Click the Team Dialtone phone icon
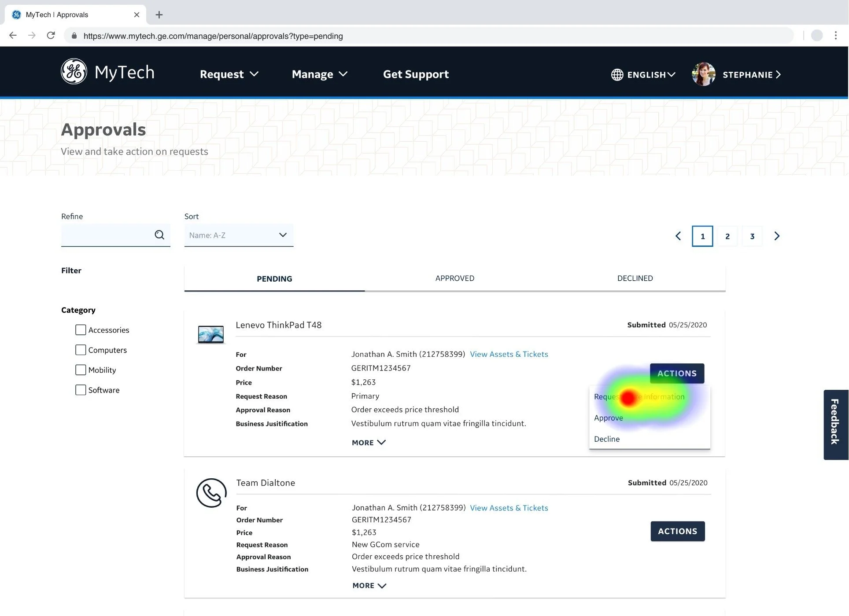Viewport: 849px width, 616px height. 211,493
